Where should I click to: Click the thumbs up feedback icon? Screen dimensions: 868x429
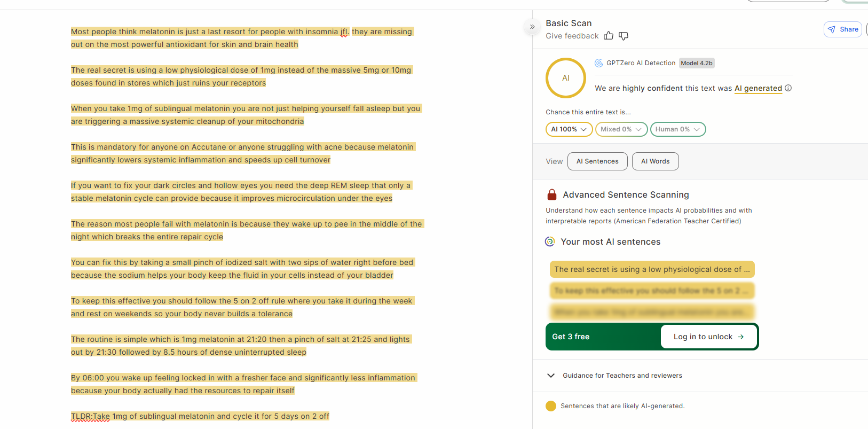click(609, 36)
